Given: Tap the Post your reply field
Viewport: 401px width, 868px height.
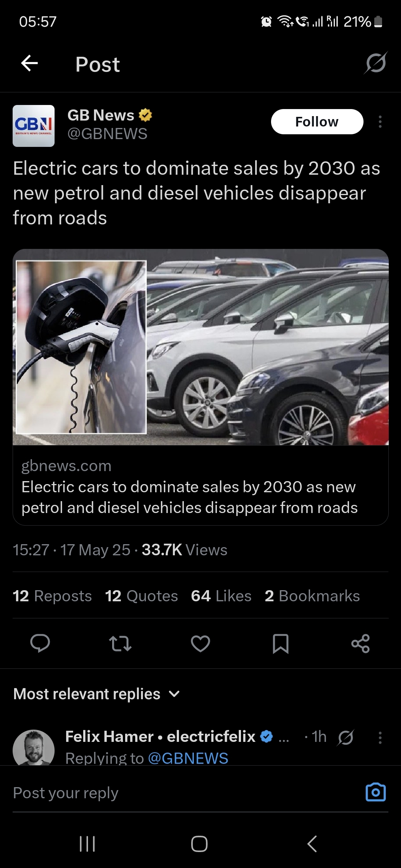Looking at the screenshot, I should point(186,793).
